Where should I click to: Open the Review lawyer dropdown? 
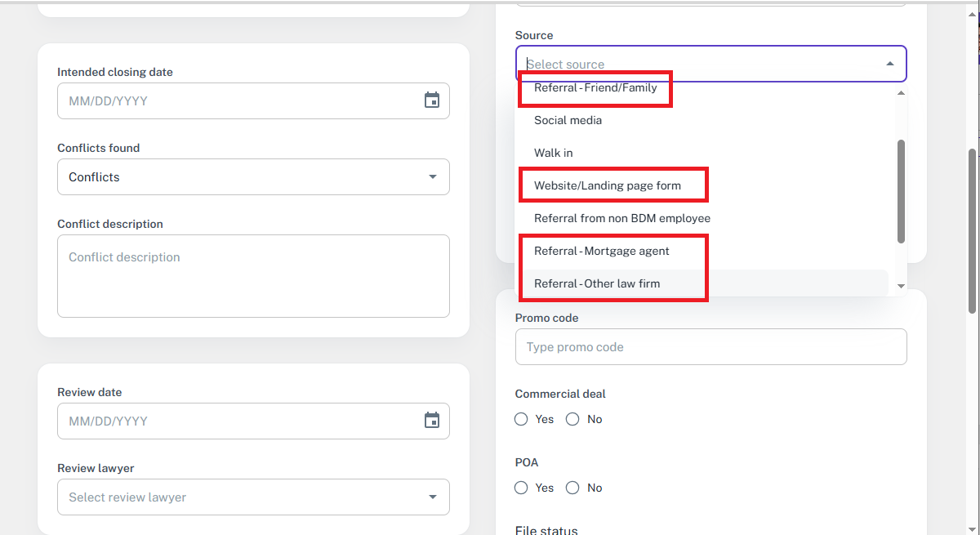(x=432, y=497)
